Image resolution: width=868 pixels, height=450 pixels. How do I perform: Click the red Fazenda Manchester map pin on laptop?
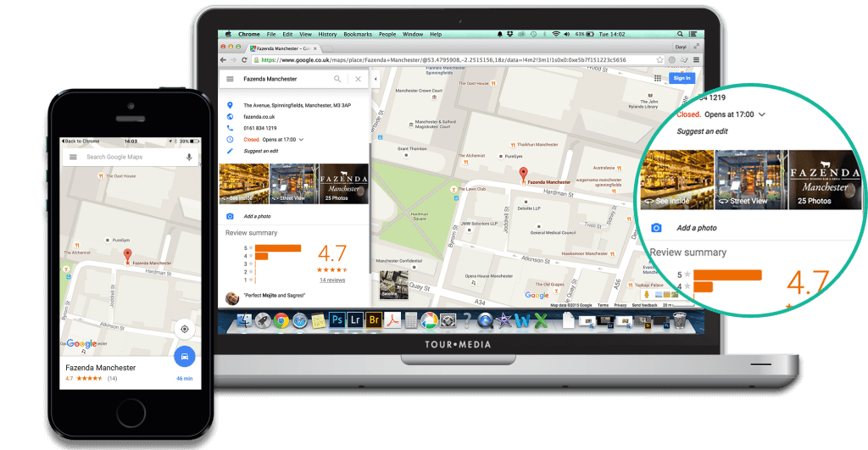point(523,175)
